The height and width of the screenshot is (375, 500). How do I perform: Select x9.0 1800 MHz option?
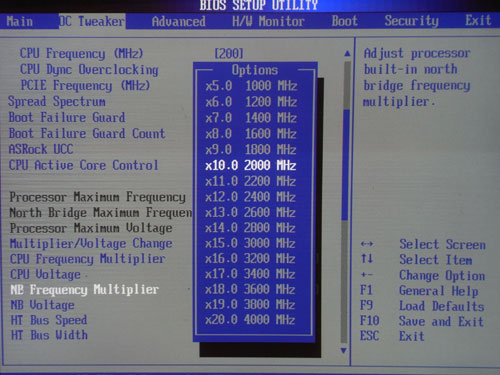click(251, 150)
